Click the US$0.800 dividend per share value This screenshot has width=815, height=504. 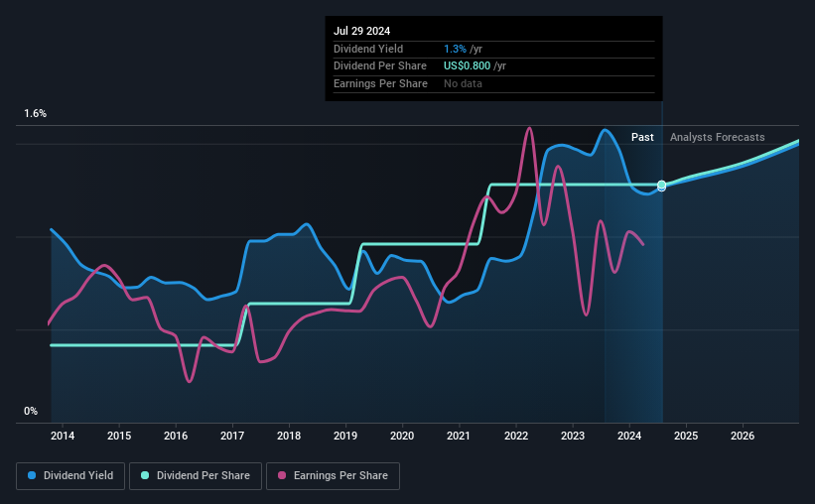point(467,66)
